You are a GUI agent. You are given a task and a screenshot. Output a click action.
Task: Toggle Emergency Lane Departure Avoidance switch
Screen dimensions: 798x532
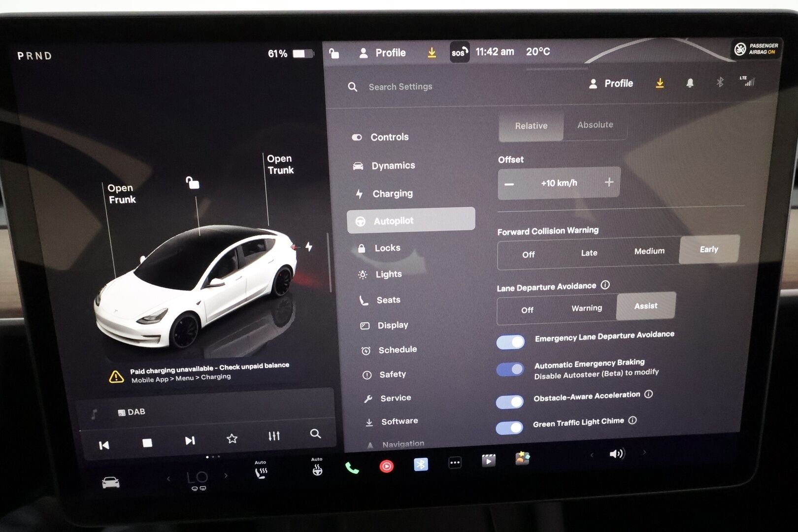click(511, 342)
